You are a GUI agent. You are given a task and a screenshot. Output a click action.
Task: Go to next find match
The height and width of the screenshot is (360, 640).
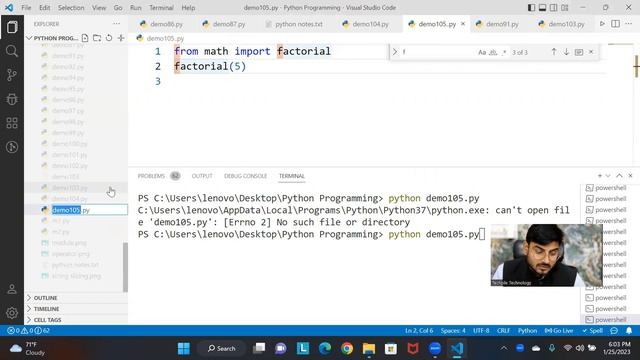click(x=566, y=52)
